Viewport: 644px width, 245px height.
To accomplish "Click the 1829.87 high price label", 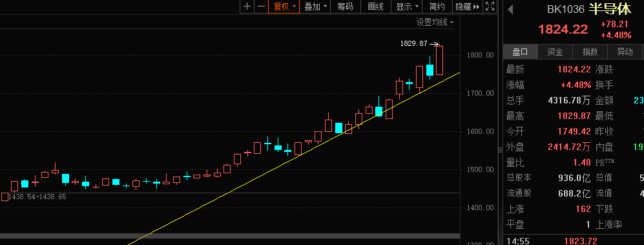I will point(414,43).
